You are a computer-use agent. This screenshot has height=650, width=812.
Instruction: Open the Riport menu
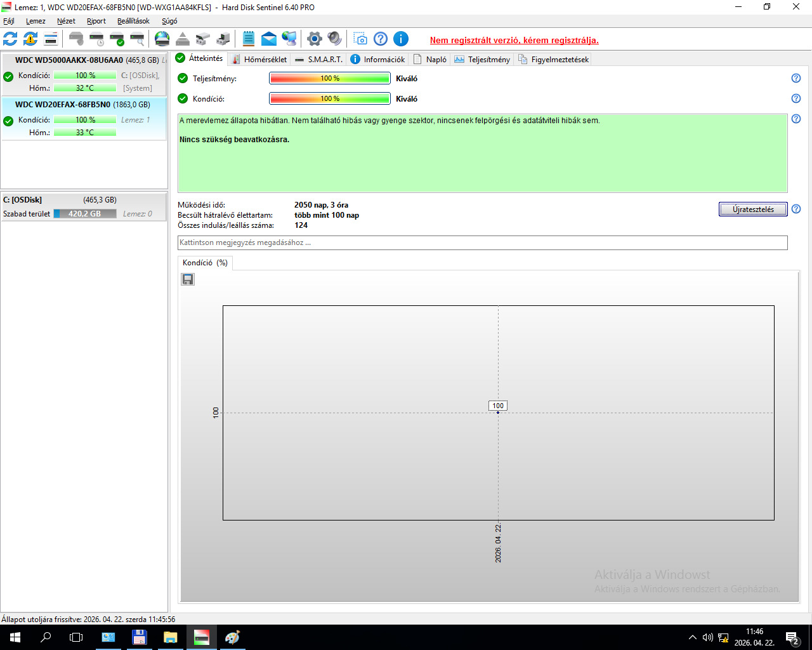96,21
